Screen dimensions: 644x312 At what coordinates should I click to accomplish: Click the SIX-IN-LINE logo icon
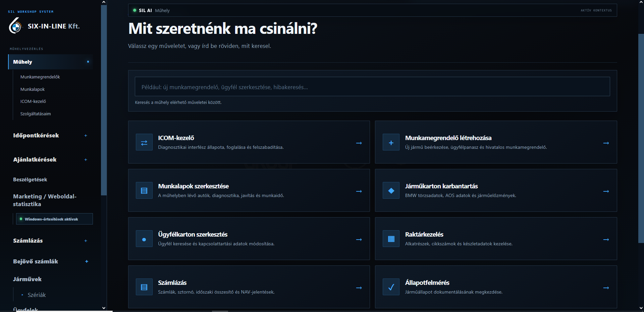(15, 26)
